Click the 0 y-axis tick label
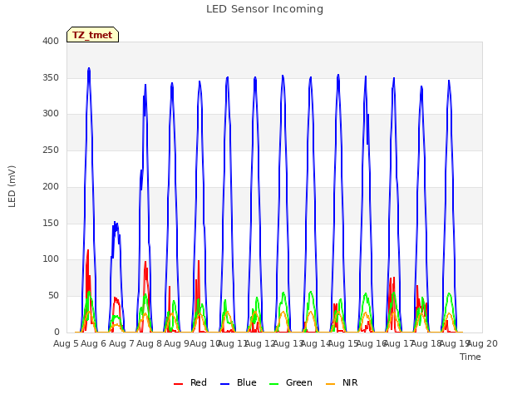The image size is (532, 399). click(57, 332)
